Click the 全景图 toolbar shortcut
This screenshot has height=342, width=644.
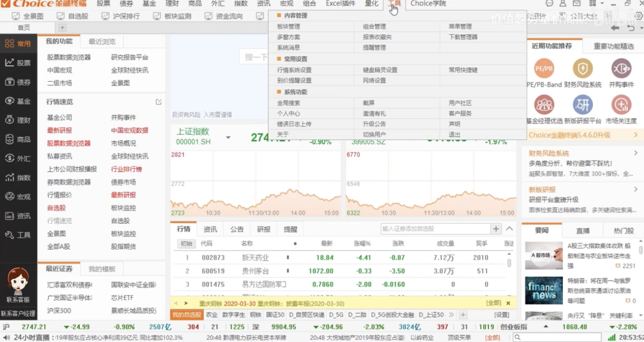[27, 16]
